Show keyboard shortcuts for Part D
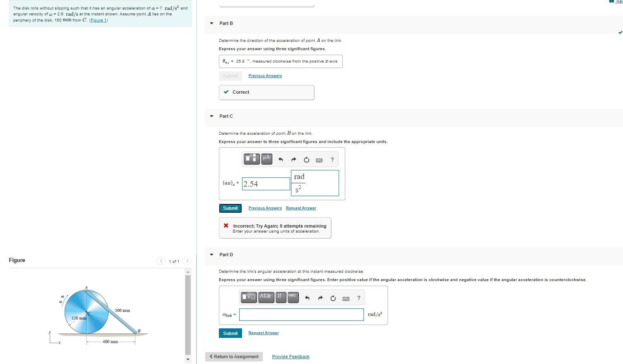 click(x=346, y=298)
